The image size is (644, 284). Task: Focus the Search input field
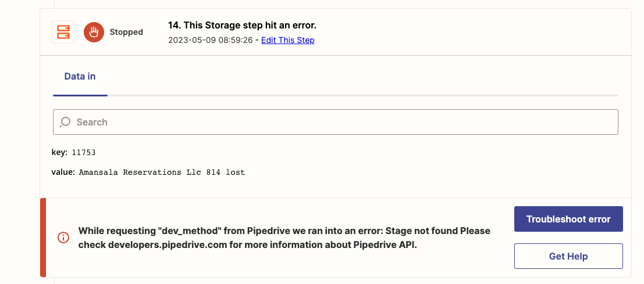point(336,122)
